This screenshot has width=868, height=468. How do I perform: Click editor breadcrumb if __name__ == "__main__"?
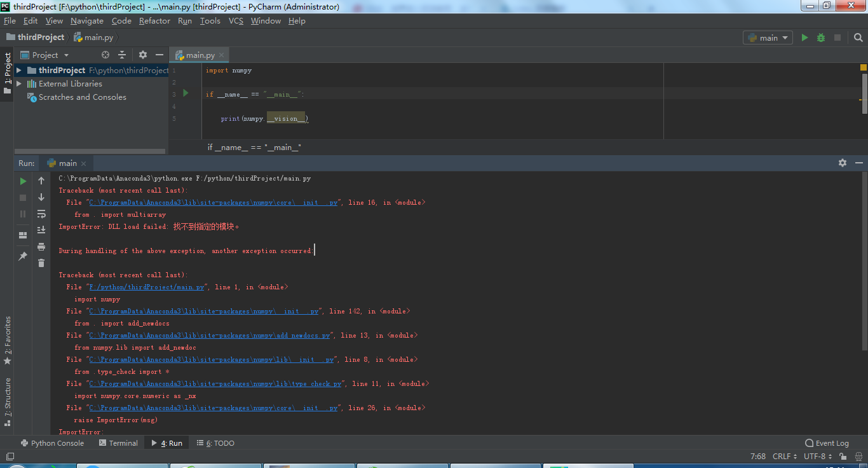[x=254, y=148]
